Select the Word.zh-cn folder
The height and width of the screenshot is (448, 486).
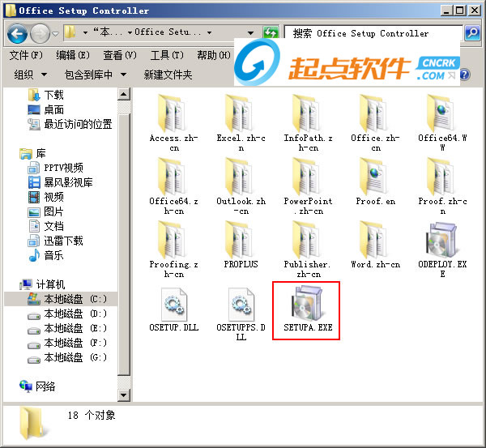click(x=375, y=245)
